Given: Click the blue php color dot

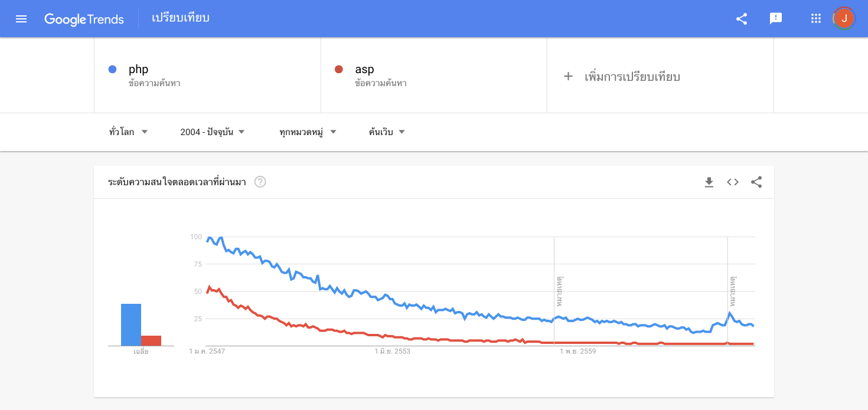Looking at the screenshot, I should pyautogui.click(x=112, y=70).
